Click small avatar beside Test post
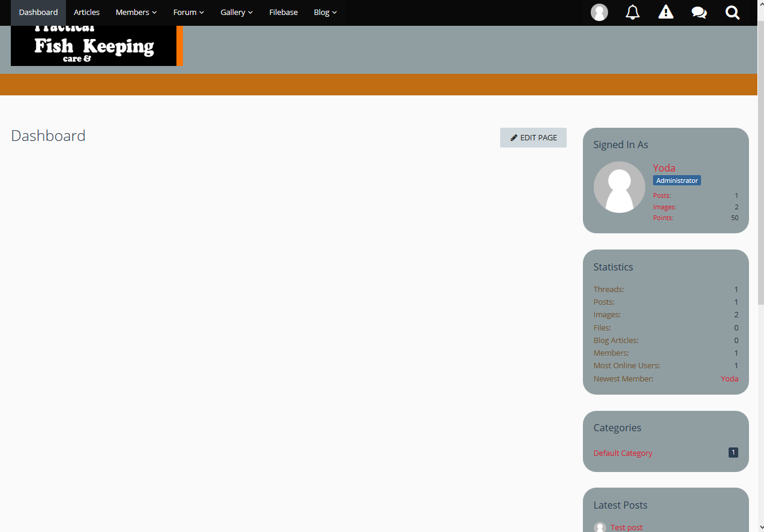 600,527
